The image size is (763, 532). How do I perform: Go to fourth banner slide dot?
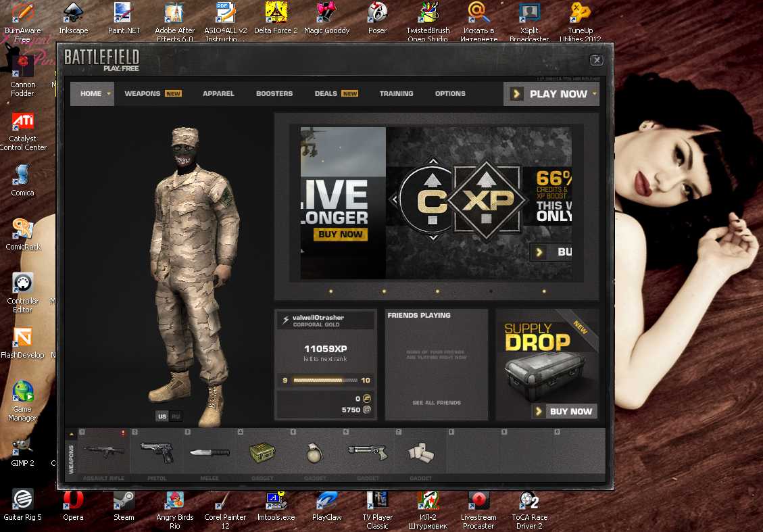pos(491,291)
